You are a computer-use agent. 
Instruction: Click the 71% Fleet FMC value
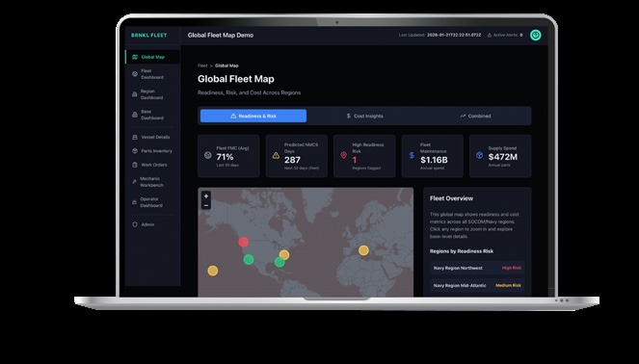pyautogui.click(x=225, y=157)
